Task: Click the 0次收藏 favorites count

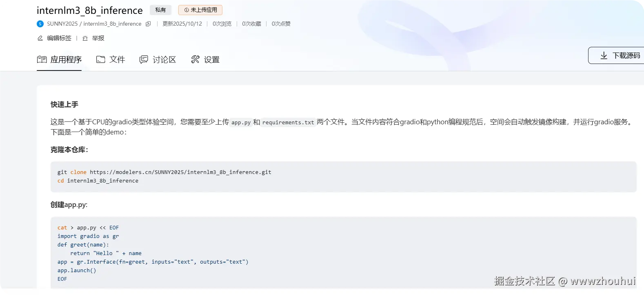Action: pyautogui.click(x=251, y=24)
